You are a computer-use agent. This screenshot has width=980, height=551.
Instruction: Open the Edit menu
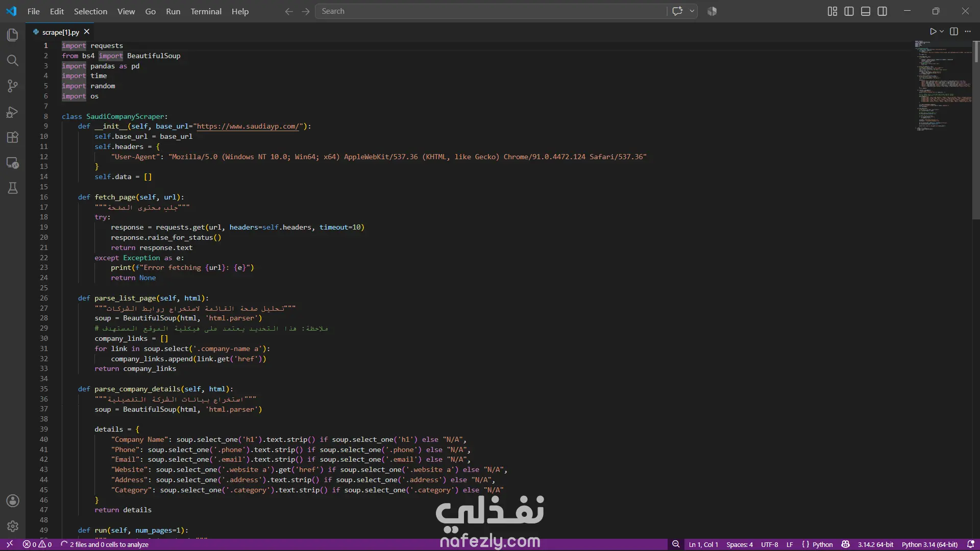click(57, 11)
